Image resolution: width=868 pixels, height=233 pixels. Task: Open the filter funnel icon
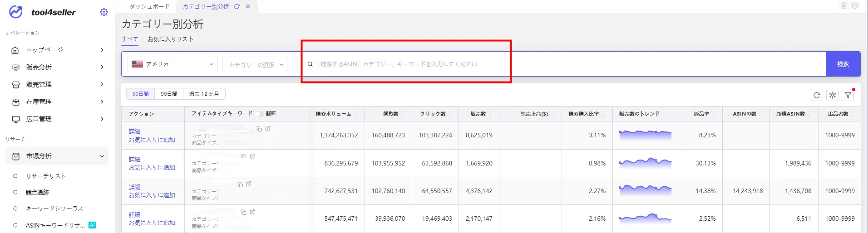pos(848,95)
